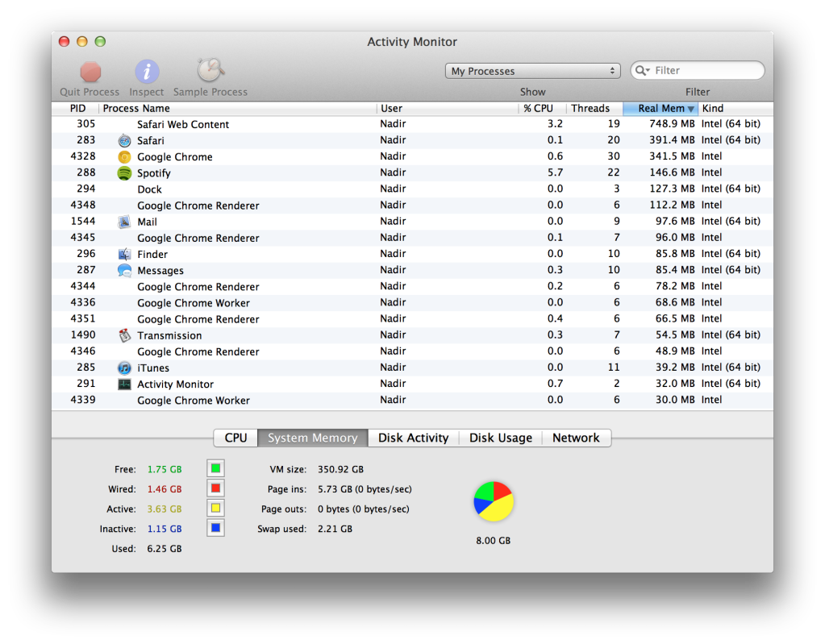Select the Messages bubble icon
This screenshot has height=644, width=825.
124,271
